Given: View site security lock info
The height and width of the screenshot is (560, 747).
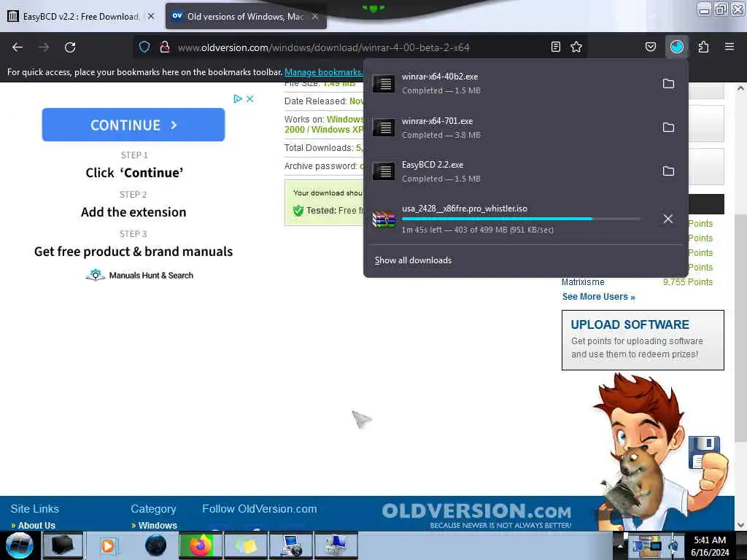Looking at the screenshot, I should (x=165, y=47).
